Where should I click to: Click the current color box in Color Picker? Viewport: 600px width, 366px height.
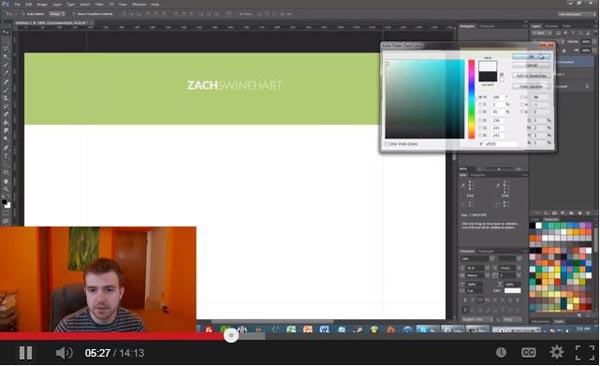coord(488,76)
